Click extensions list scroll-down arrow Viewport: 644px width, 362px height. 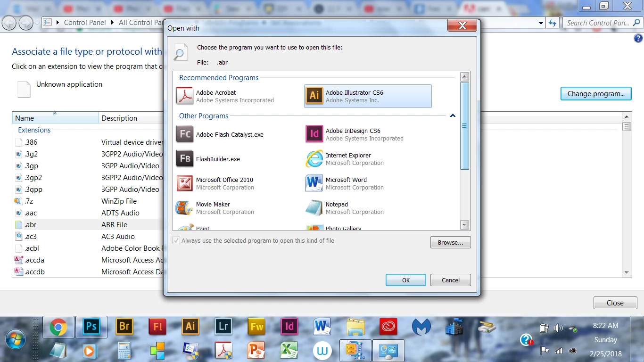(x=627, y=272)
